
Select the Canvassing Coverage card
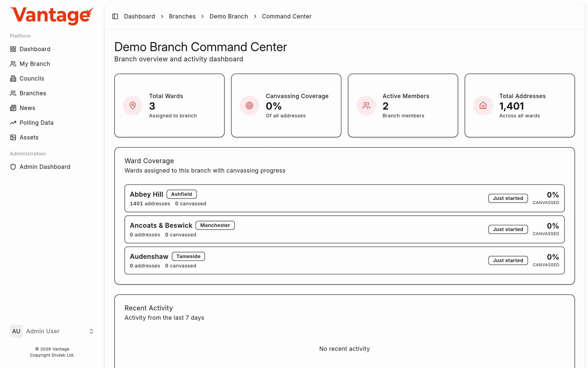coord(286,105)
